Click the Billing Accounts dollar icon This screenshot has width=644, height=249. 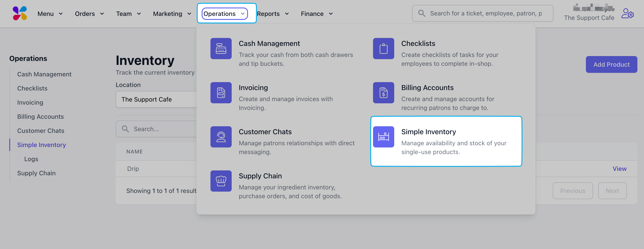pyautogui.click(x=383, y=93)
